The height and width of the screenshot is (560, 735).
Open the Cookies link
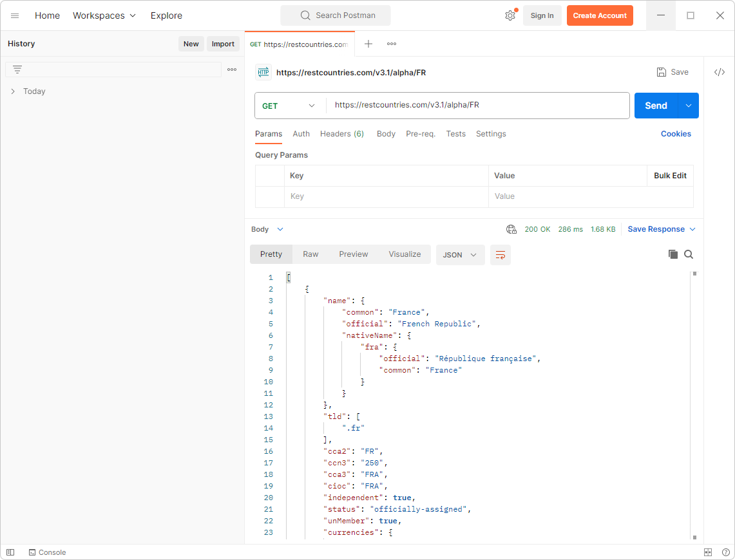click(676, 134)
